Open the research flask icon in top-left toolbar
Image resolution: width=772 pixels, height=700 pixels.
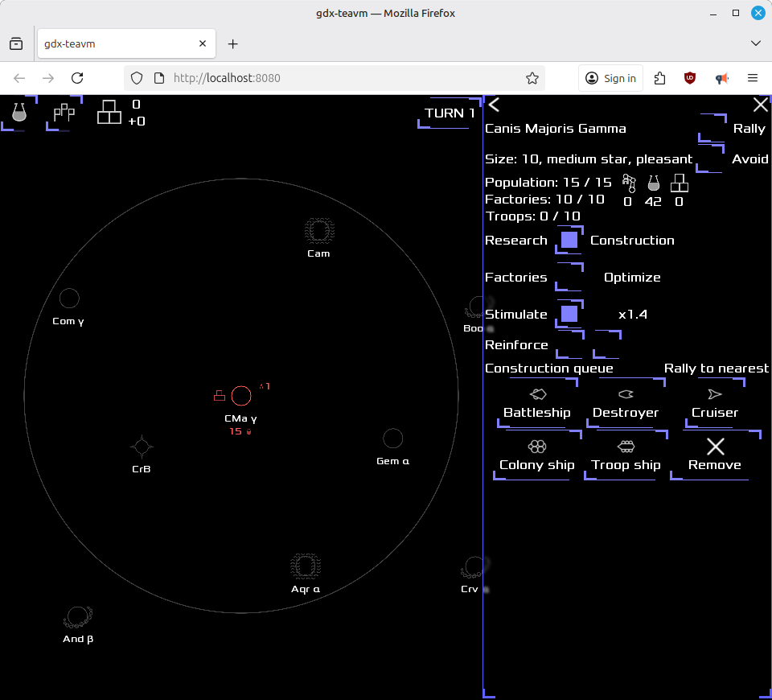click(x=18, y=113)
